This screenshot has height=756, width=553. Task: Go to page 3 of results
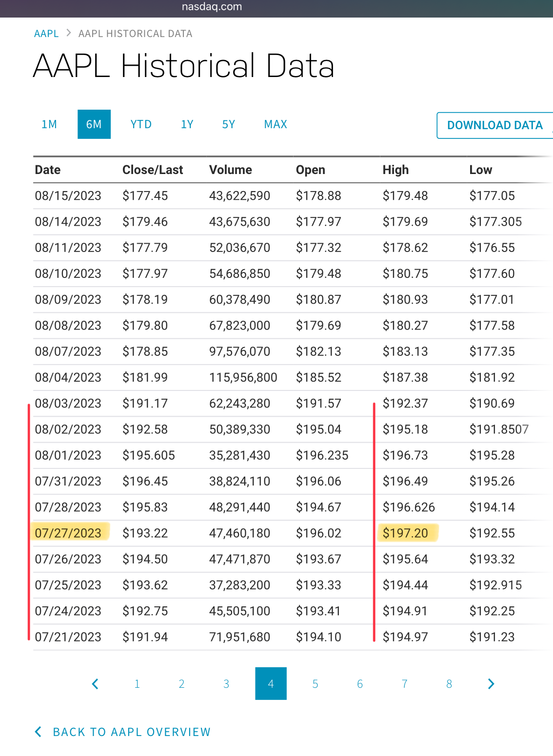(226, 684)
